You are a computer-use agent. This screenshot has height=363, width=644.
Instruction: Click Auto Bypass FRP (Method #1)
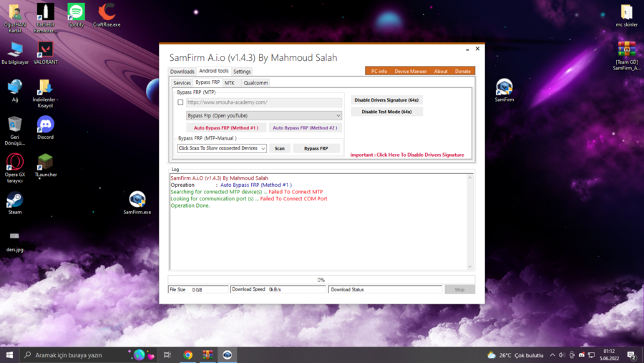pyautogui.click(x=226, y=128)
